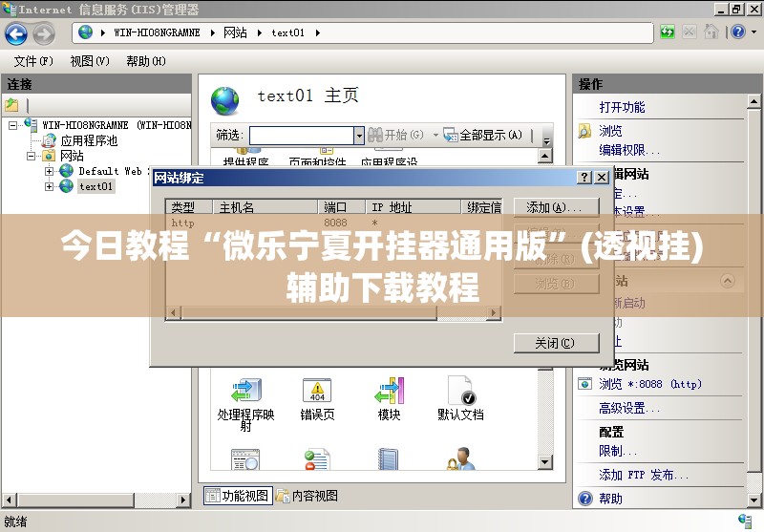Click the large text01 主页 globe icon
Viewport: 764px width, 532px height.
pyautogui.click(x=224, y=100)
